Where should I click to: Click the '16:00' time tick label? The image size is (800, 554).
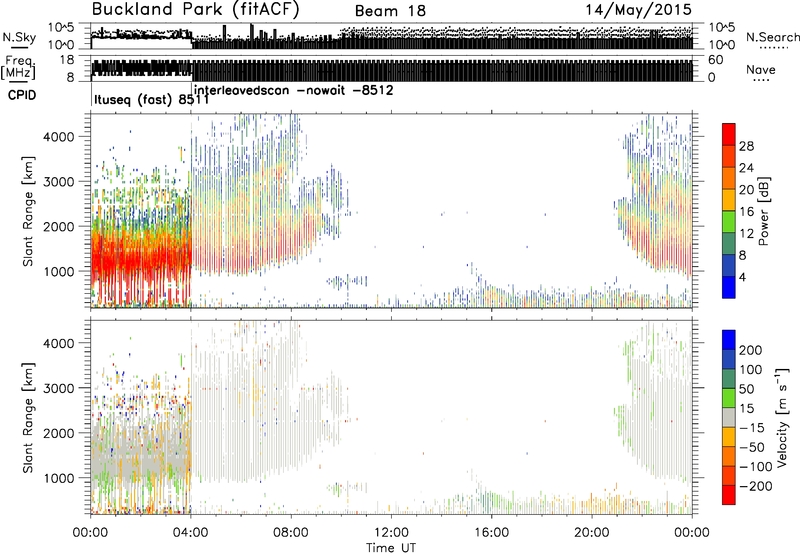(491, 533)
